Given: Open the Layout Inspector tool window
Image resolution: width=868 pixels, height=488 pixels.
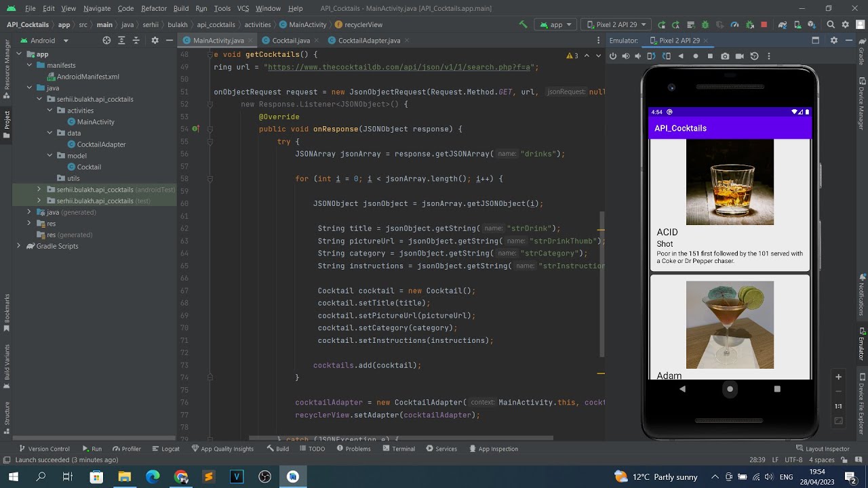Looking at the screenshot, I should tap(823, 449).
